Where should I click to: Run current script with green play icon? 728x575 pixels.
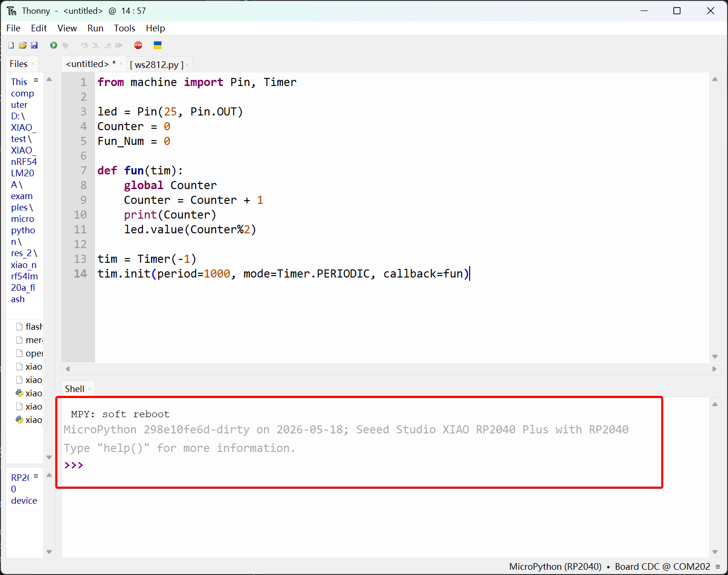[x=54, y=45]
